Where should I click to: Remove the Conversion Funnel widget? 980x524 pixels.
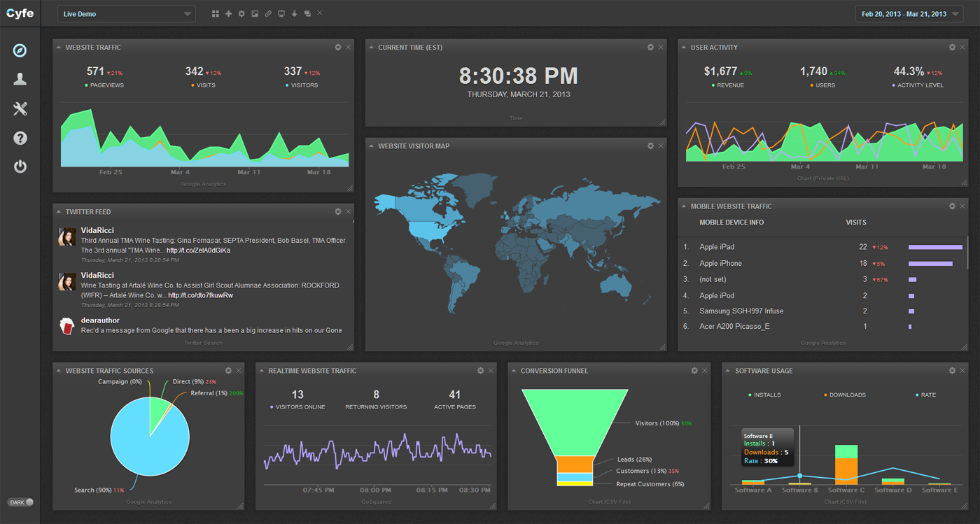click(704, 371)
